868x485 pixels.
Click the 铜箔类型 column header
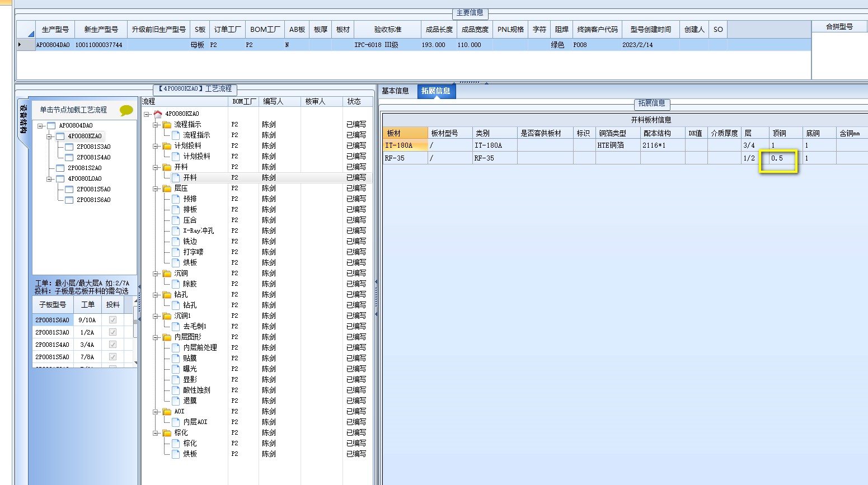[618, 133]
